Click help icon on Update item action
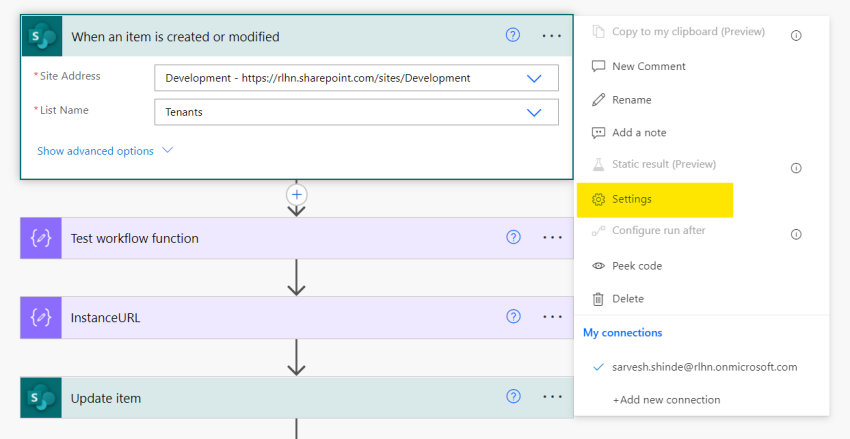The width and height of the screenshot is (850, 439). tap(513, 397)
